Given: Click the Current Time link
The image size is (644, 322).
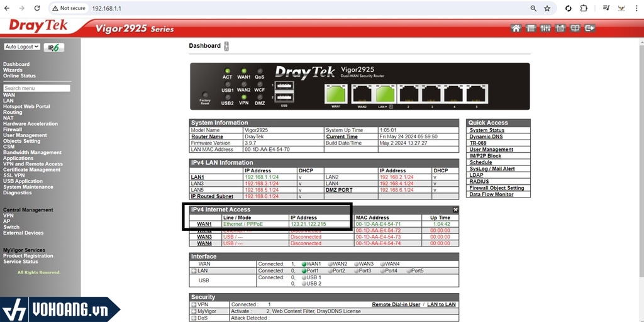Looking at the screenshot, I should (x=342, y=136).
